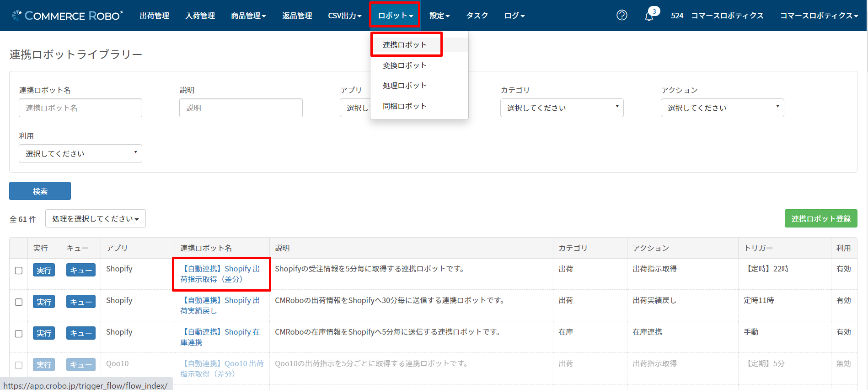Image resolution: width=868 pixels, height=390 pixels.
Task: Select 処理ロボット from the menu
Action: tap(405, 86)
